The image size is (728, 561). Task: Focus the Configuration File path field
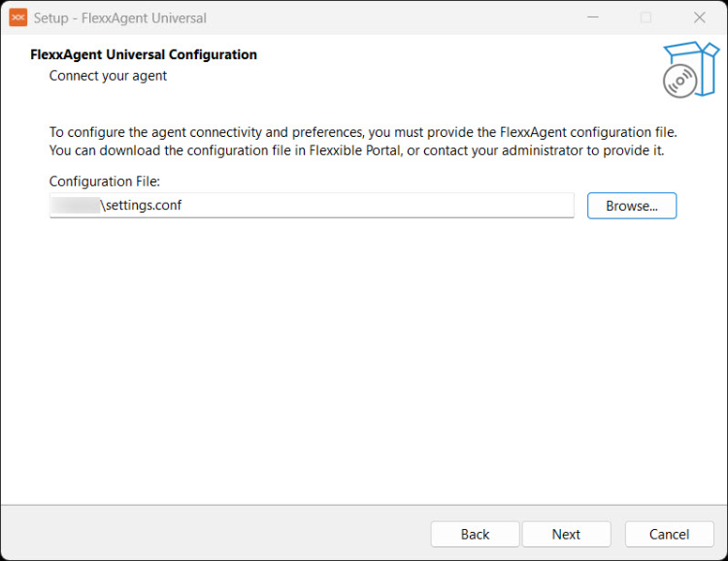pos(388,206)
